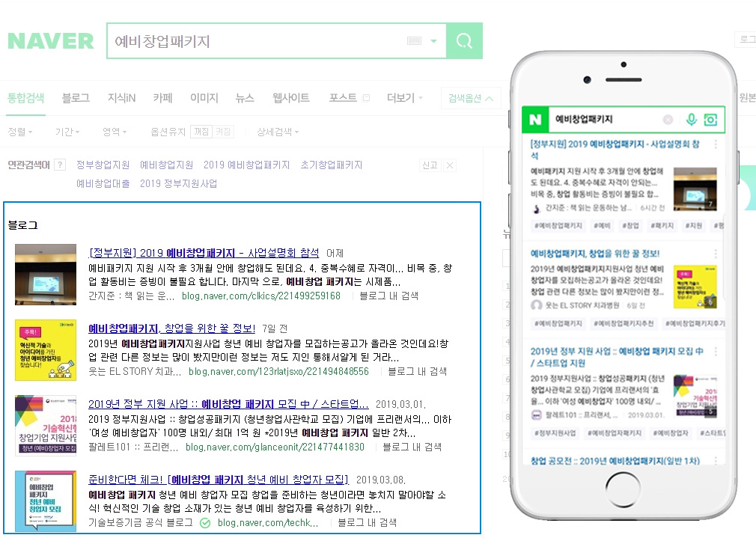Click the green search magnifier button
Image resolution: width=756 pixels, height=538 pixels.
(x=464, y=41)
